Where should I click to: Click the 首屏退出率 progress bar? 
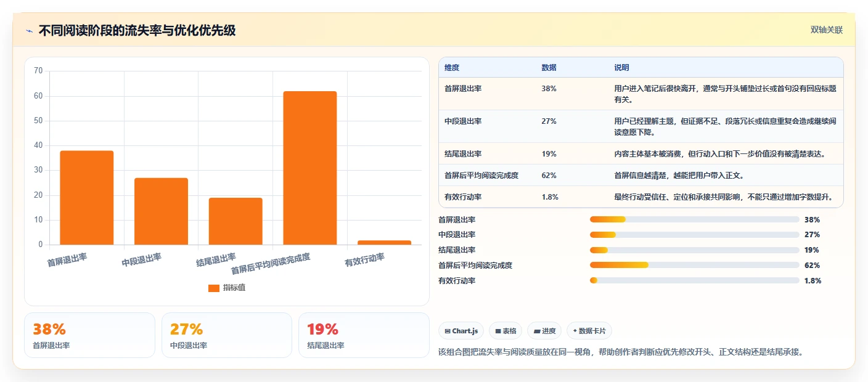[695, 219]
